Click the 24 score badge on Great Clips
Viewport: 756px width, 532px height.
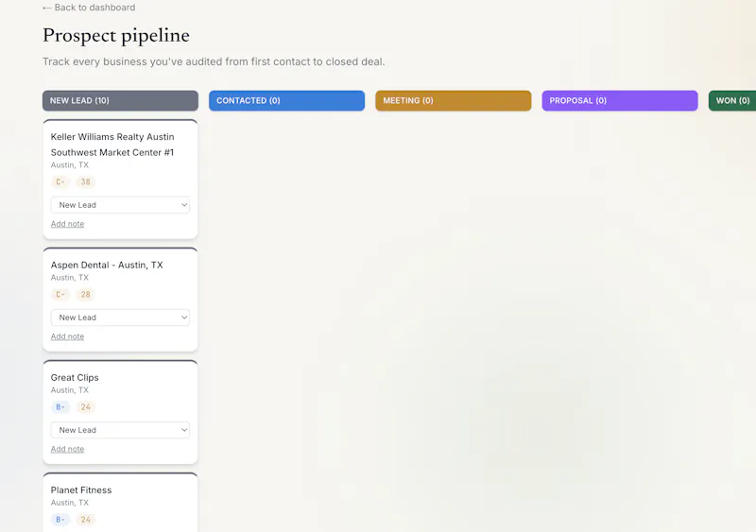point(85,407)
